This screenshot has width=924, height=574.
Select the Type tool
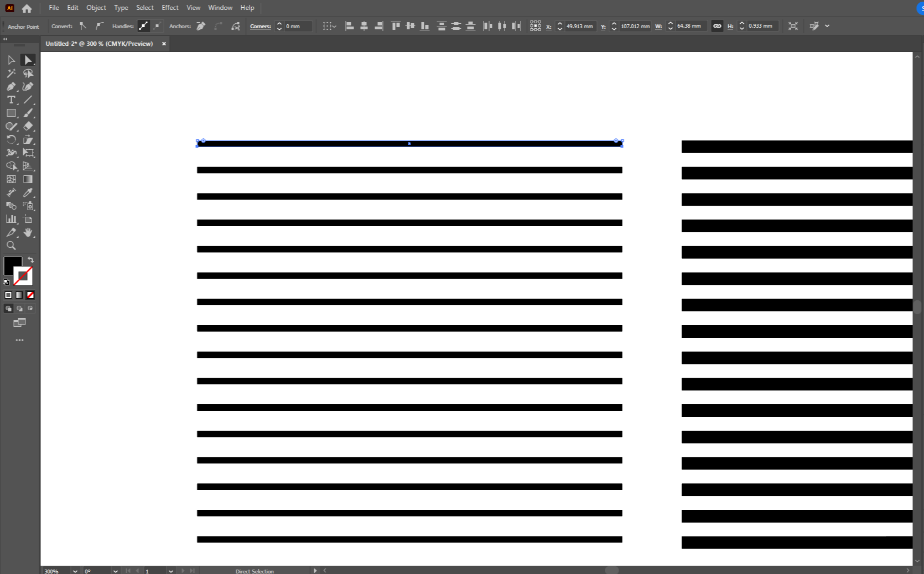(x=11, y=100)
